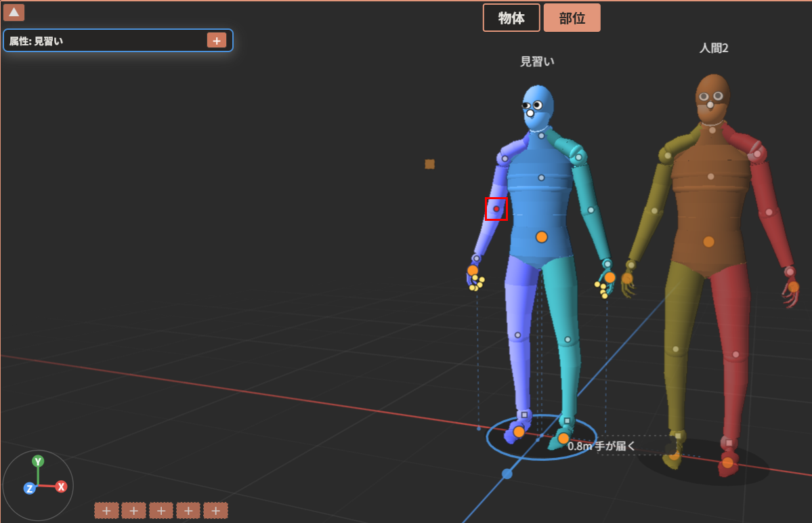Select the teal shoulder joint on 見習い

578,157
